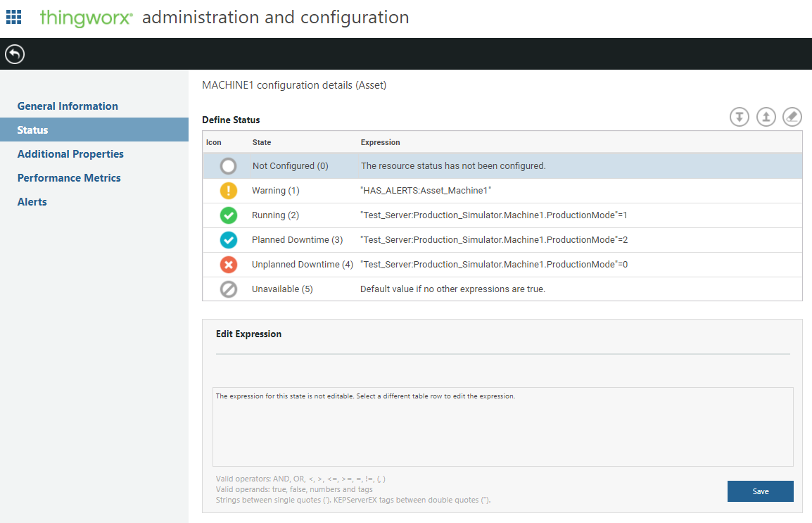The width and height of the screenshot is (812, 523).
Task: Click the move-down icon above status table
Action: 740,117
